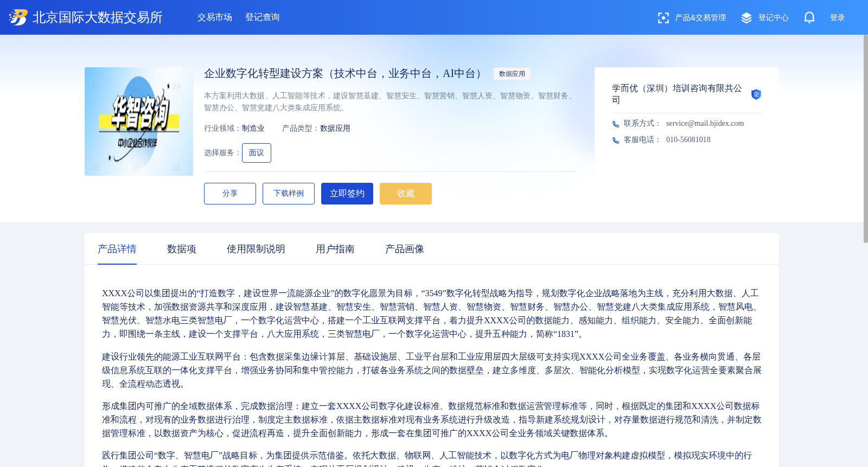
Task: Click the 华智咨询 product thumbnail image
Action: (139, 121)
